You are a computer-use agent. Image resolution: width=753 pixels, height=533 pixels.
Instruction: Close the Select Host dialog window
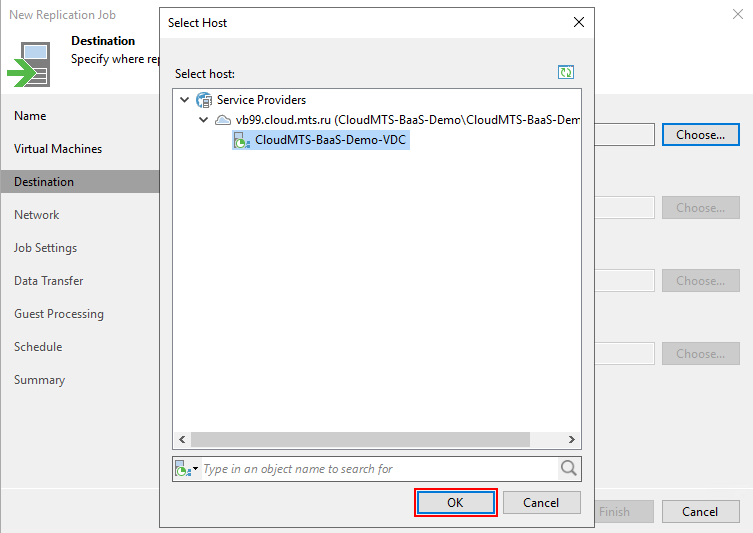[x=578, y=22]
